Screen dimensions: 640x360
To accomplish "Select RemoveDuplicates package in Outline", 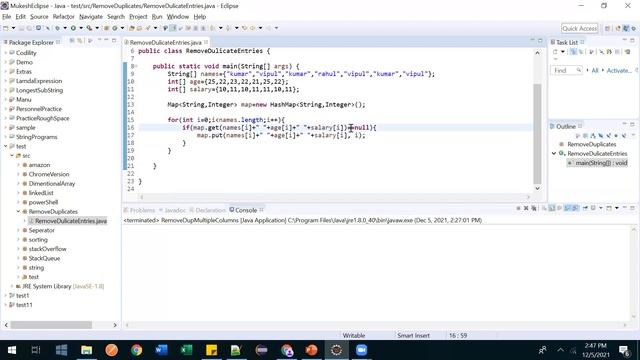I will (588, 144).
